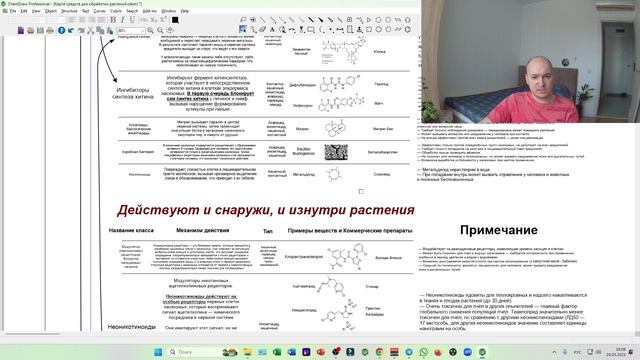Select the Cyclopropane Ring tool

pos(369,20)
